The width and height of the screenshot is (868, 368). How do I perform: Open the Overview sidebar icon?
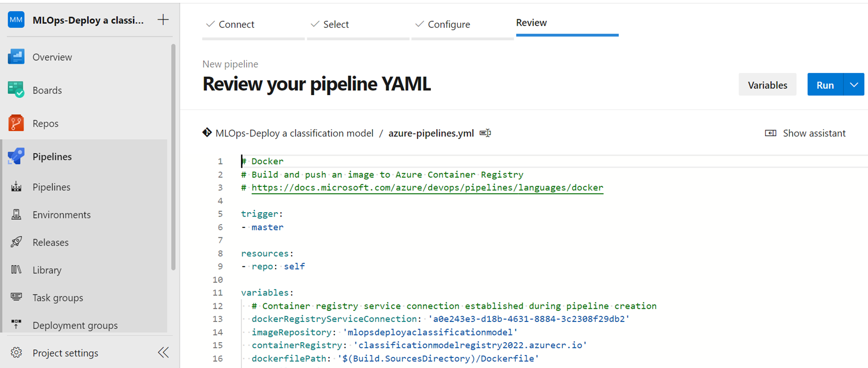16,57
